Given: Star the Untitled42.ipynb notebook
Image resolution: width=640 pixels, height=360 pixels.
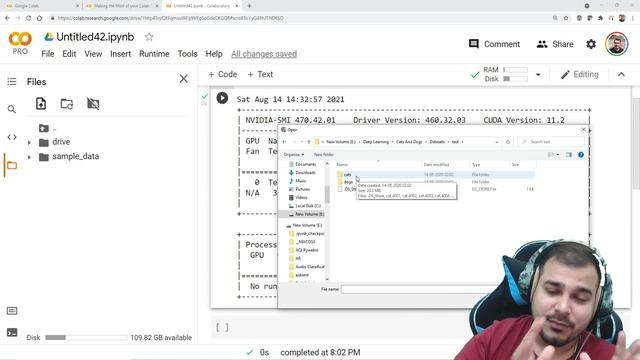Looking at the screenshot, I should click(149, 37).
